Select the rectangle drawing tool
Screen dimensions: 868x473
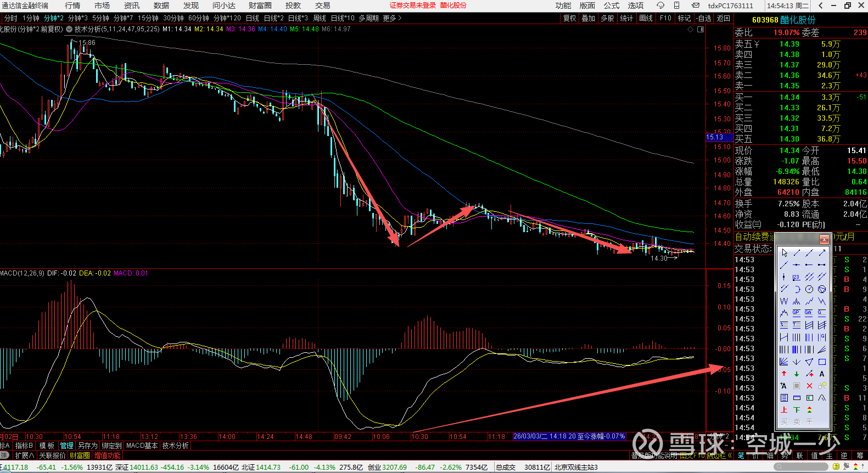pos(822,362)
